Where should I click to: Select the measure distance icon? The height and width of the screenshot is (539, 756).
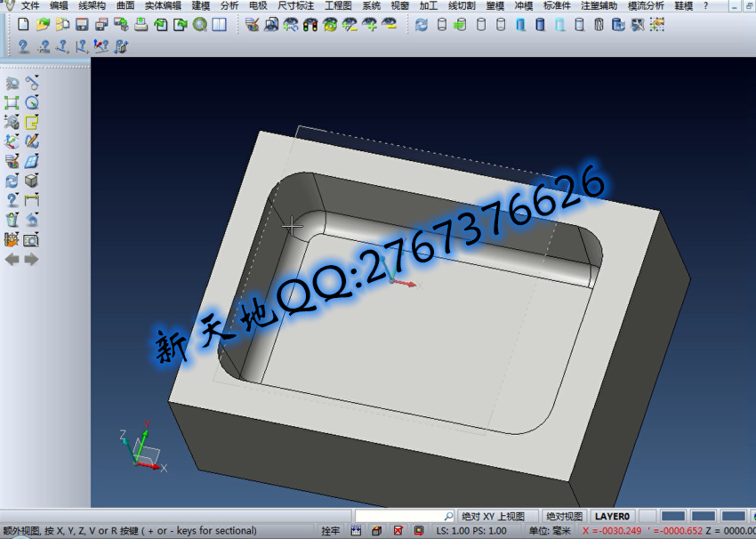click(x=32, y=199)
